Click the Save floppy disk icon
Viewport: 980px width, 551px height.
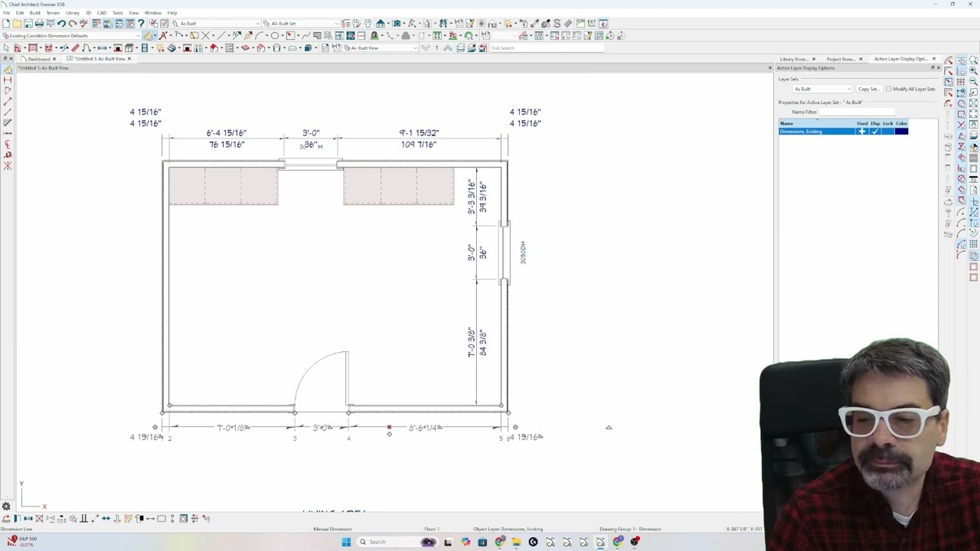pos(28,23)
